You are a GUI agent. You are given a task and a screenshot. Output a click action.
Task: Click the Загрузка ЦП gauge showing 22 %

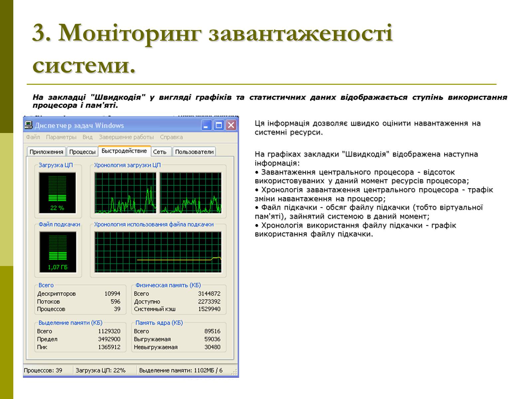point(57,193)
